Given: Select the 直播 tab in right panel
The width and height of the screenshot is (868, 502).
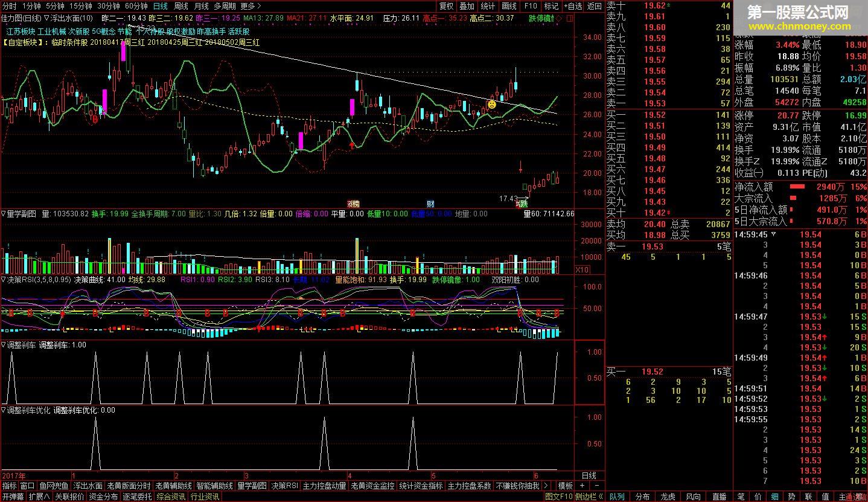Looking at the screenshot, I should (720, 497).
